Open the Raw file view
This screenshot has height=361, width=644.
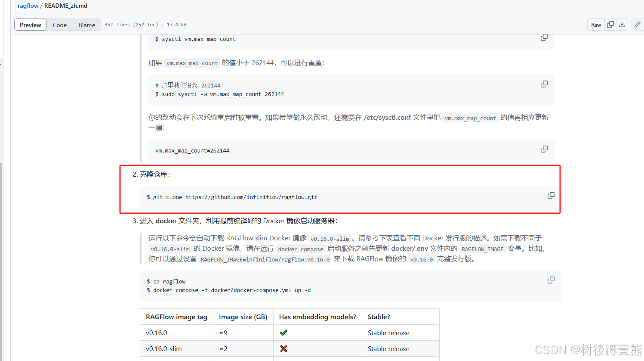[596, 25]
